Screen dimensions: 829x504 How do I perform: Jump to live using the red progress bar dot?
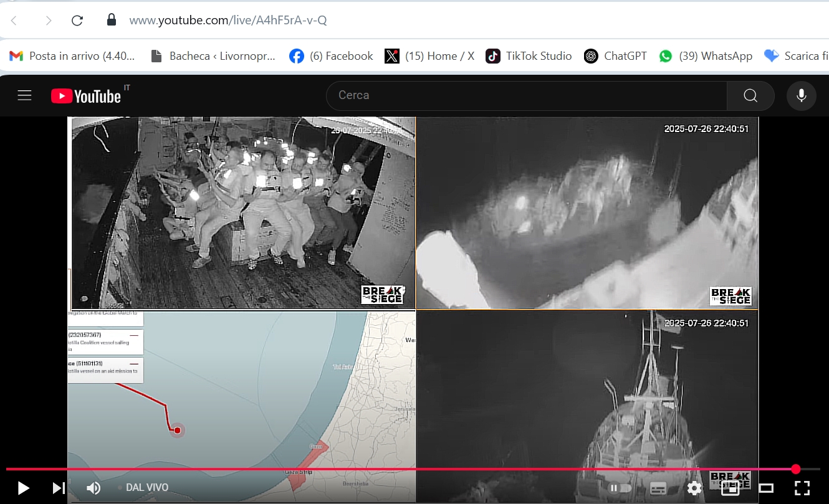[x=795, y=468]
